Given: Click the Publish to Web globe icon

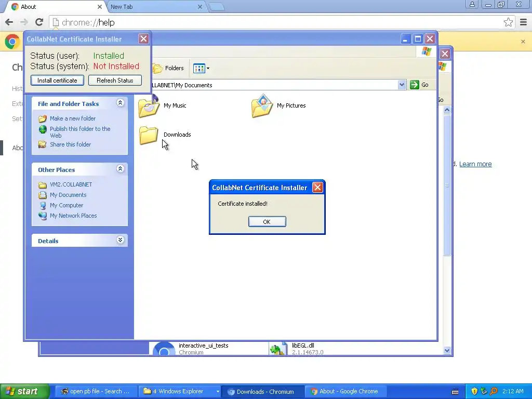Looking at the screenshot, I should [x=43, y=129].
